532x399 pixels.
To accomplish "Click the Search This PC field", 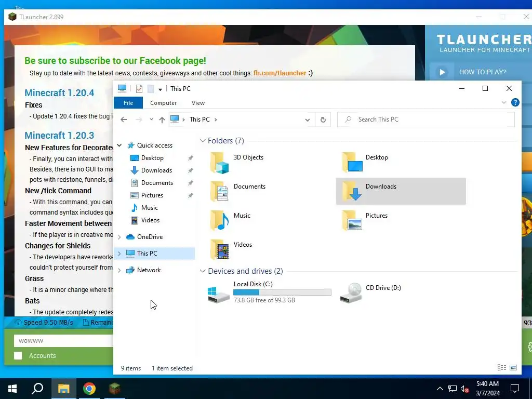I will click(426, 119).
